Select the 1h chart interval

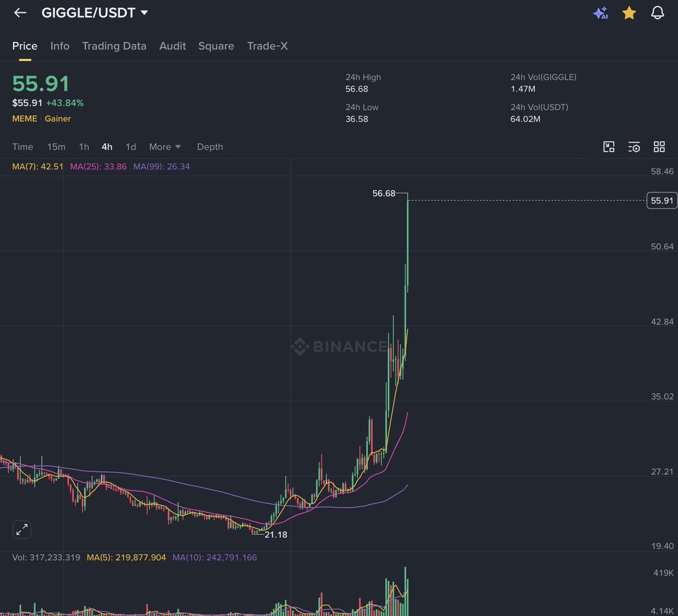[x=84, y=147]
